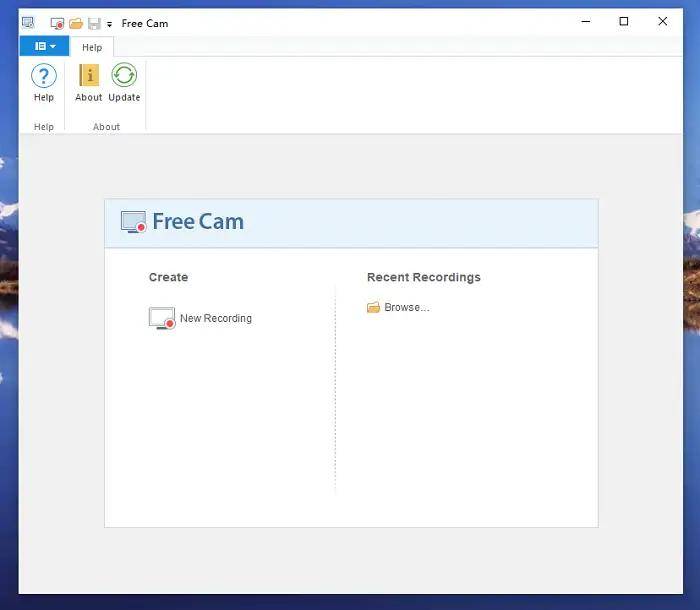The width and height of the screenshot is (700, 610).
Task: Click the Free Cam app icon in title bar
Action: pyautogui.click(x=28, y=23)
